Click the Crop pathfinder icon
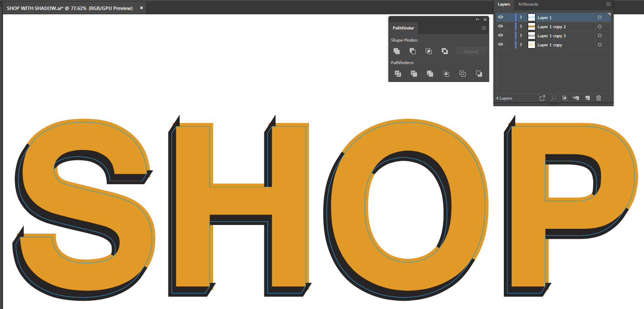 tap(446, 74)
